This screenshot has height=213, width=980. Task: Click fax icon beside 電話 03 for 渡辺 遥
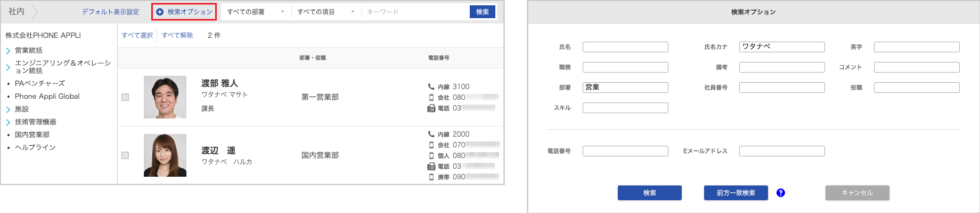pyautogui.click(x=431, y=166)
